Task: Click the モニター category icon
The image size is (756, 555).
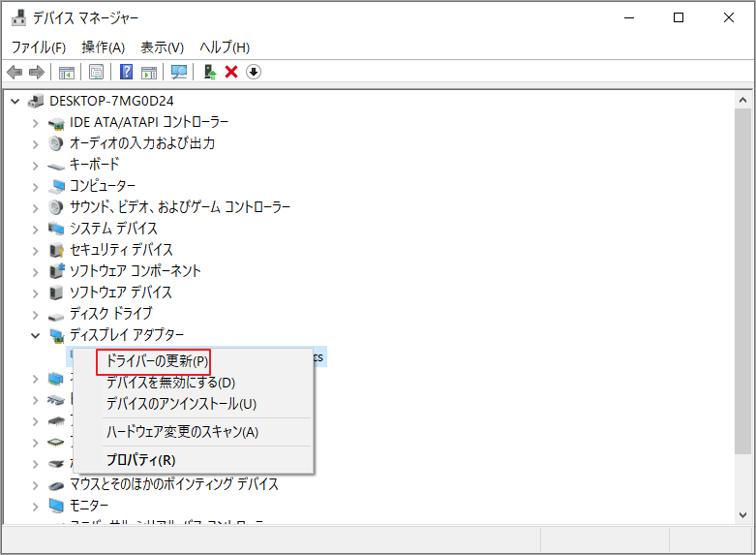Action: 56,506
